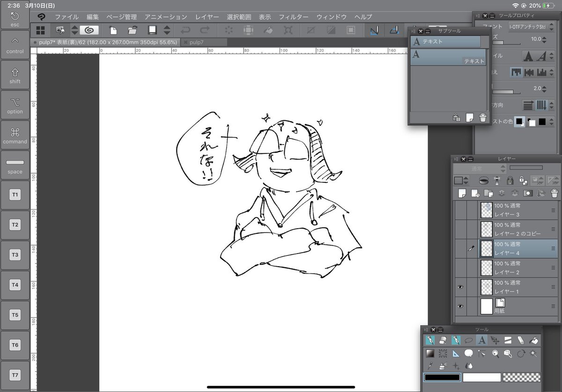Open the フィルター menu
This screenshot has width=562, height=392.
point(294,17)
